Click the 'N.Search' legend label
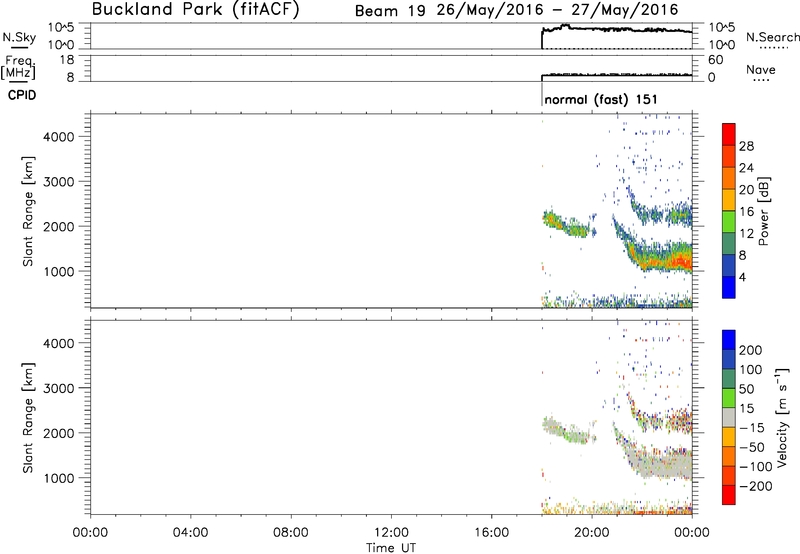Screen dimensions: 800x554 click(773, 37)
